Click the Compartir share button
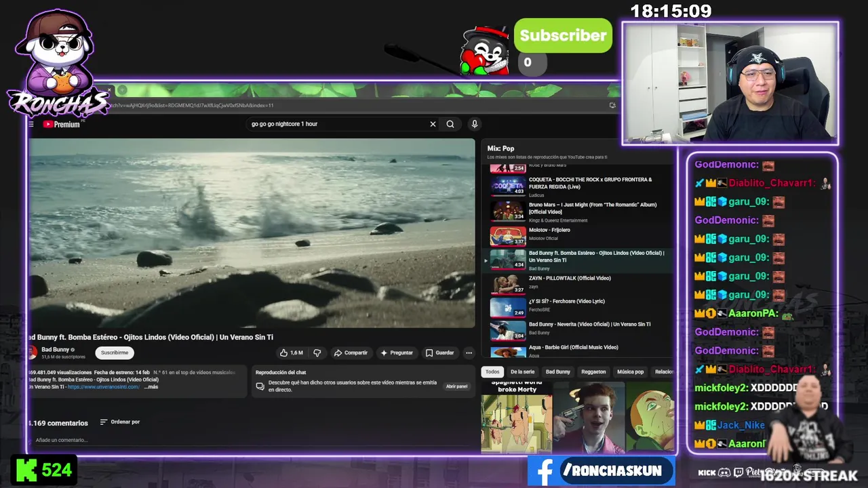 point(351,352)
